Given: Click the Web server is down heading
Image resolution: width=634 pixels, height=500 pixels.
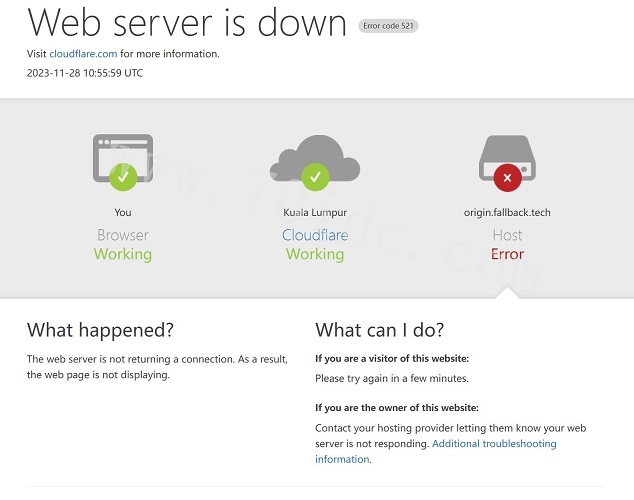Looking at the screenshot, I should tap(187, 23).
